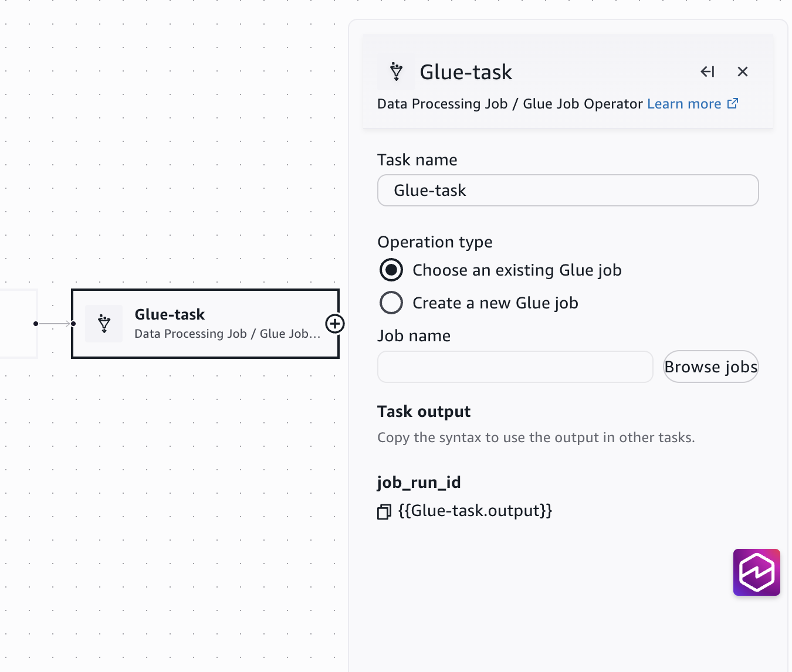Viewport: 792px width, 672px height.
Task: Click the external link icon beside Learn more
Action: click(733, 103)
